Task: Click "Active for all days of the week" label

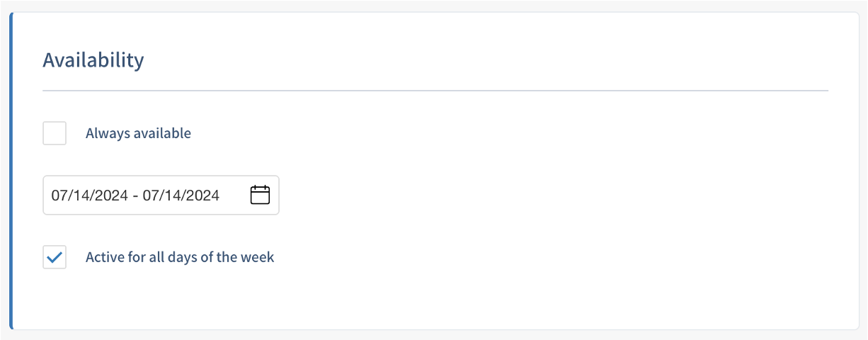Action: pos(180,257)
